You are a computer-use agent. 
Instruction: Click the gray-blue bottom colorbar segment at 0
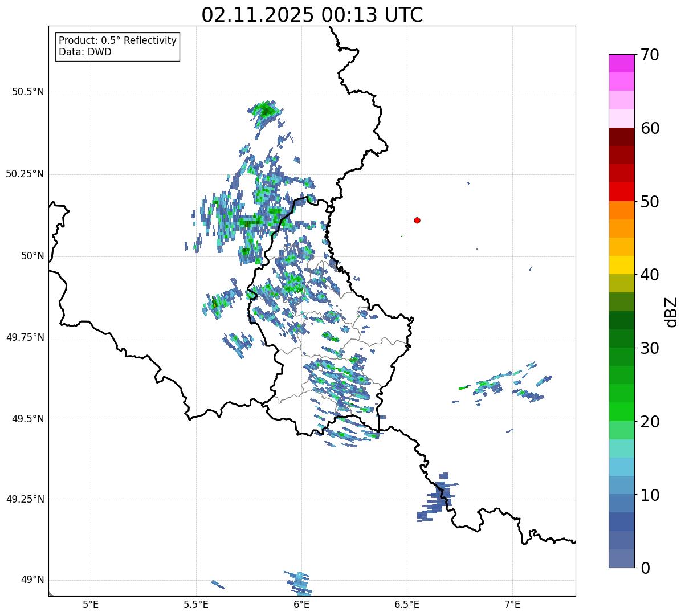(x=621, y=558)
